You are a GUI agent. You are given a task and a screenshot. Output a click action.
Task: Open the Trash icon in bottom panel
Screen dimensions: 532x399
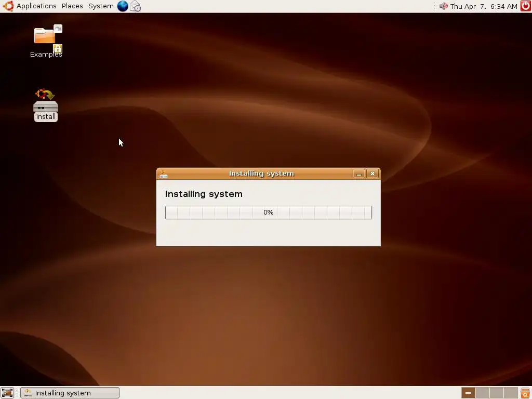pos(525,393)
